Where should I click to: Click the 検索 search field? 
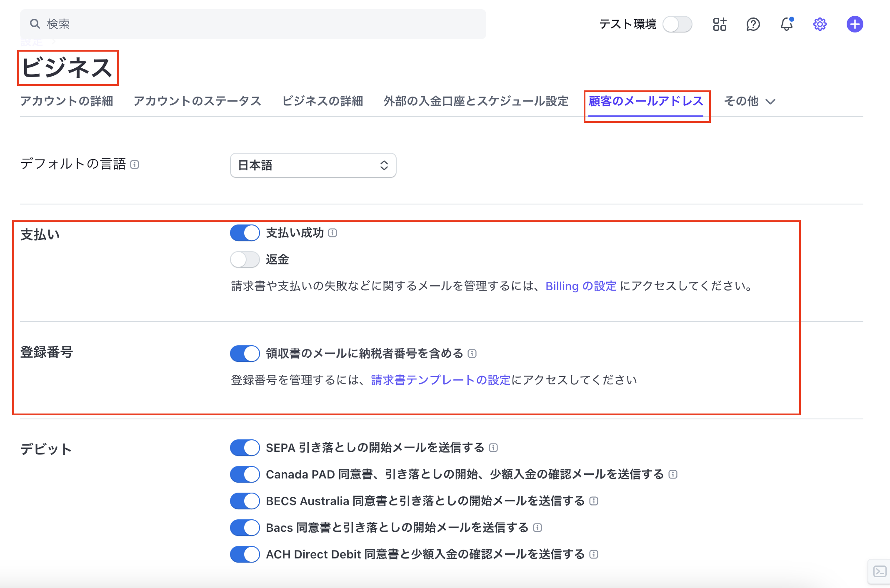click(x=253, y=24)
